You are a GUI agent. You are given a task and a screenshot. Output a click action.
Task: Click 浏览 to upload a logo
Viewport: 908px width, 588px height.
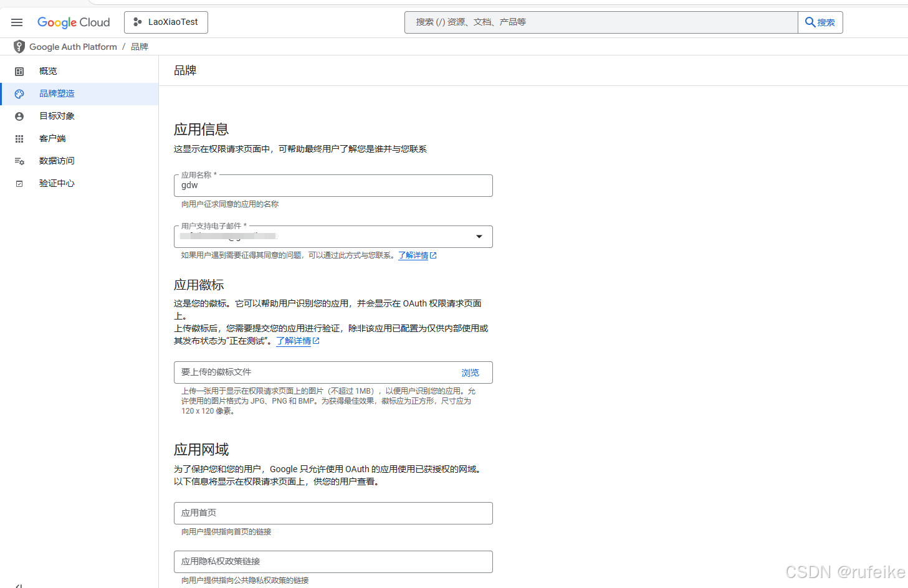(471, 372)
